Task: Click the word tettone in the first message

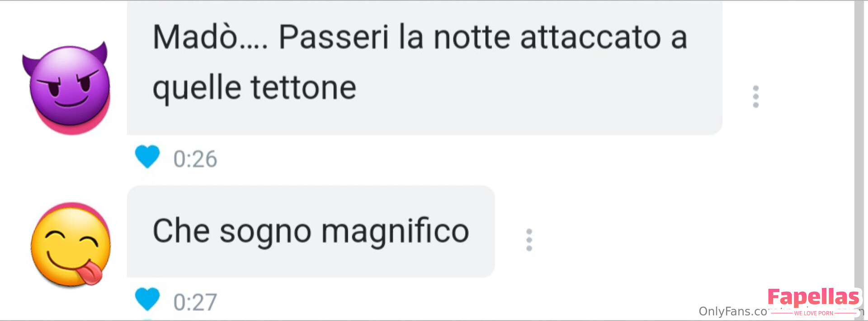Action: point(304,87)
